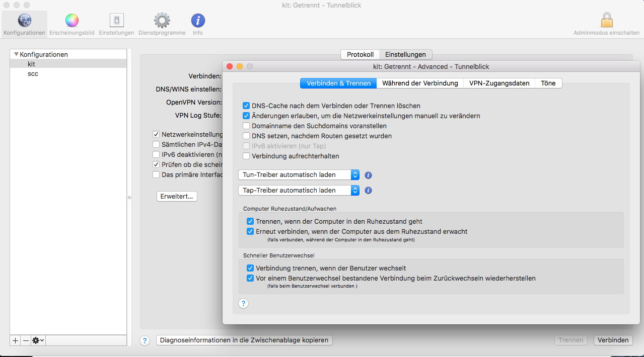Click the Verbinden button
This screenshot has height=357, width=644.
click(613, 340)
